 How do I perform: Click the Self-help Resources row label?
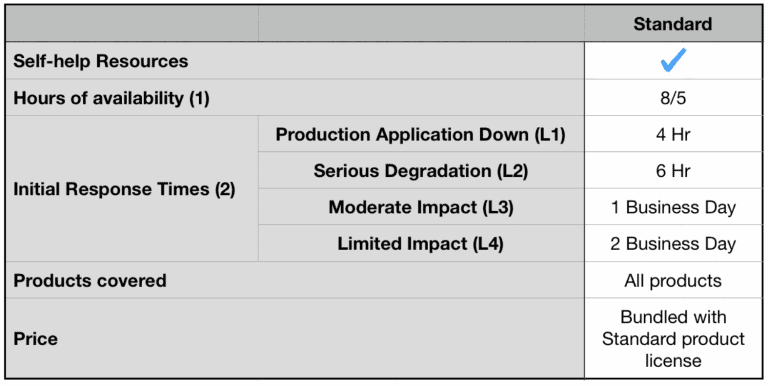101,61
